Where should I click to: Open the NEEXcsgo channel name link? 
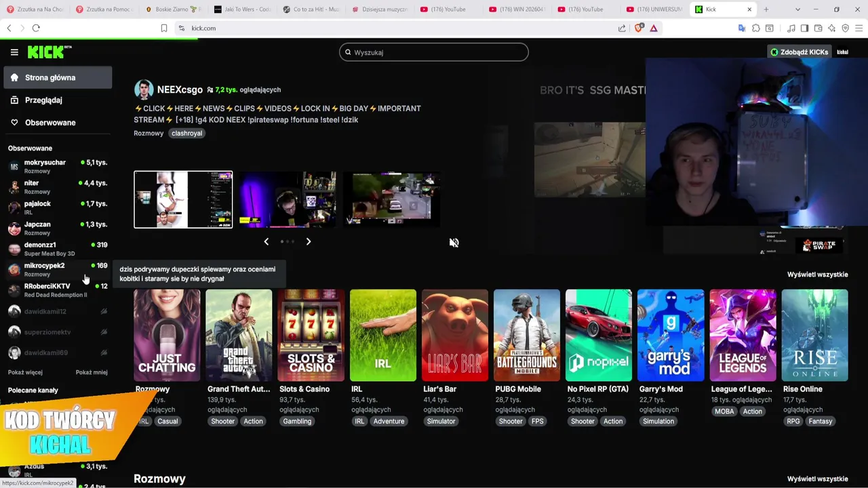pos(180,89)
